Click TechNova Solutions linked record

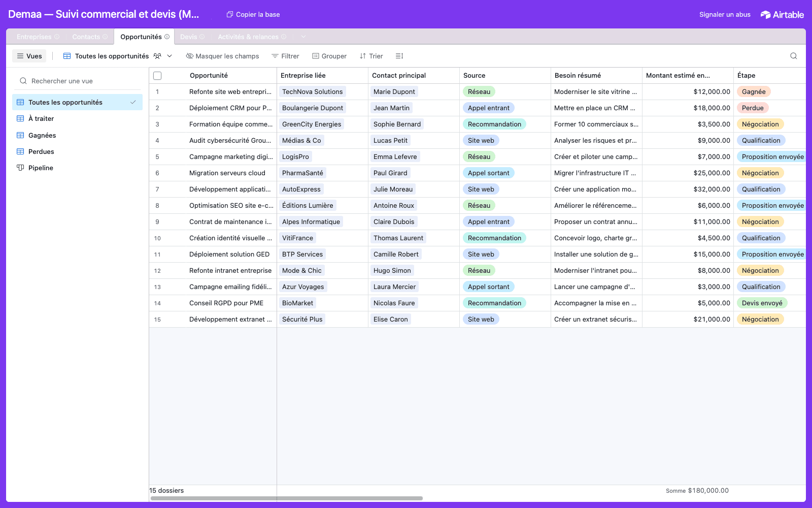coord(312,91)
